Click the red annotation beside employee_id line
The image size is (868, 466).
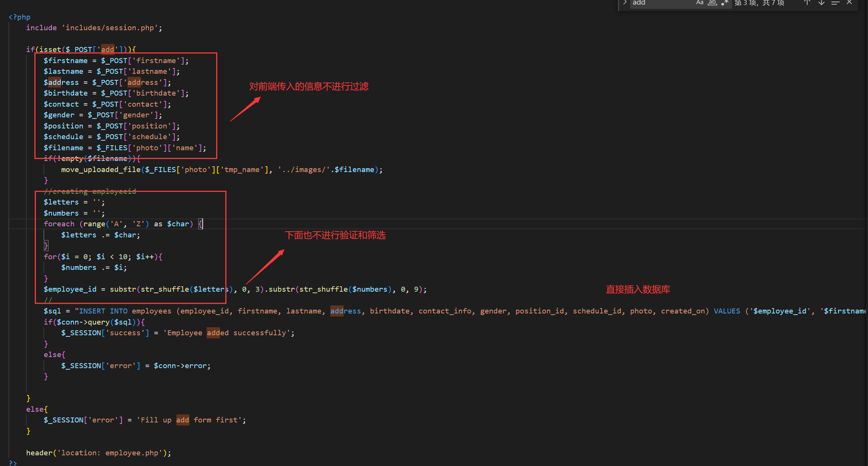(638, 289)
